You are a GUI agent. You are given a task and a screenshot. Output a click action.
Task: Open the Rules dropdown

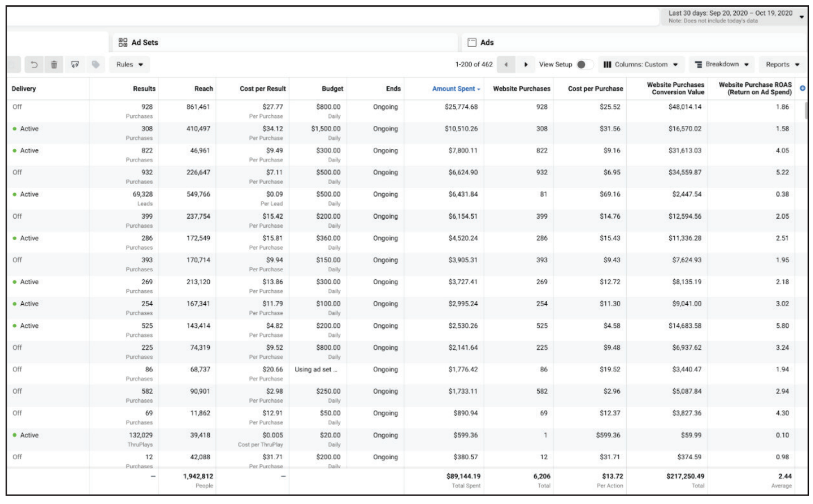(x=129, y=65)
